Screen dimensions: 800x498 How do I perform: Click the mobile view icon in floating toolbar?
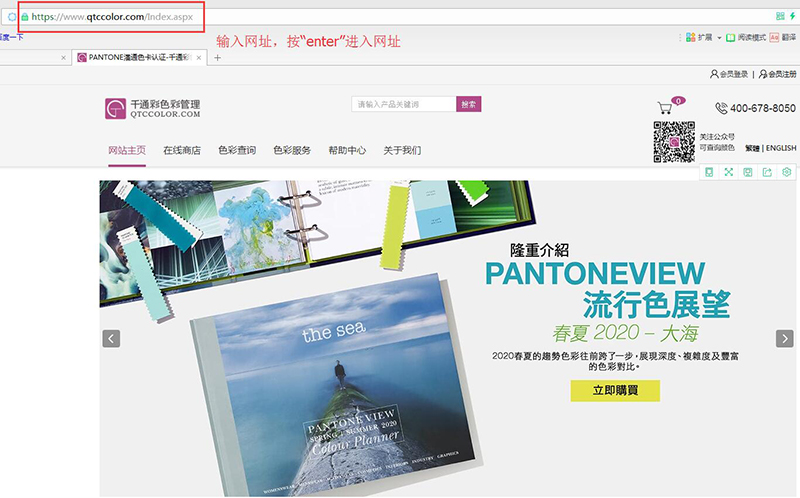(709, 172)
